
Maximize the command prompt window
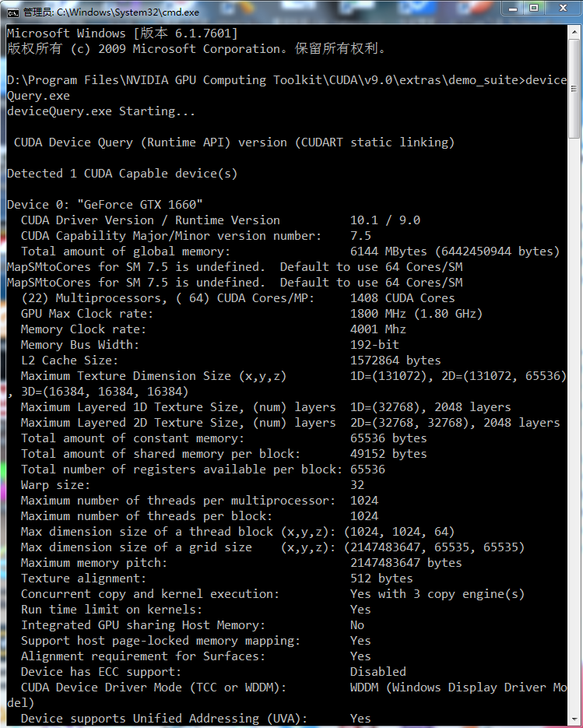(x=534, y=9)
